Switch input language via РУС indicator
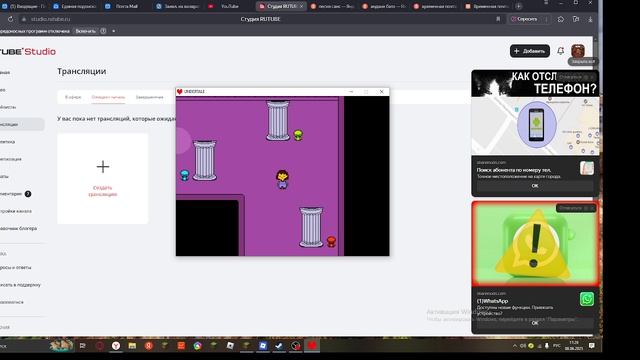 coord(557,346)
